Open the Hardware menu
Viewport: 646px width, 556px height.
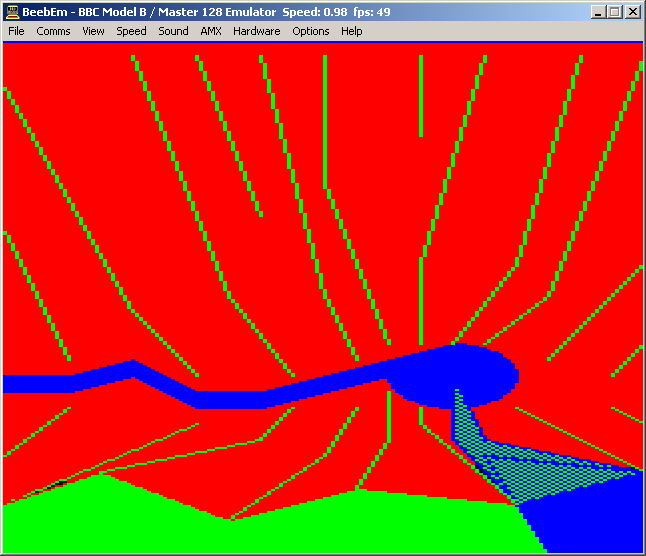pos(256,31)
